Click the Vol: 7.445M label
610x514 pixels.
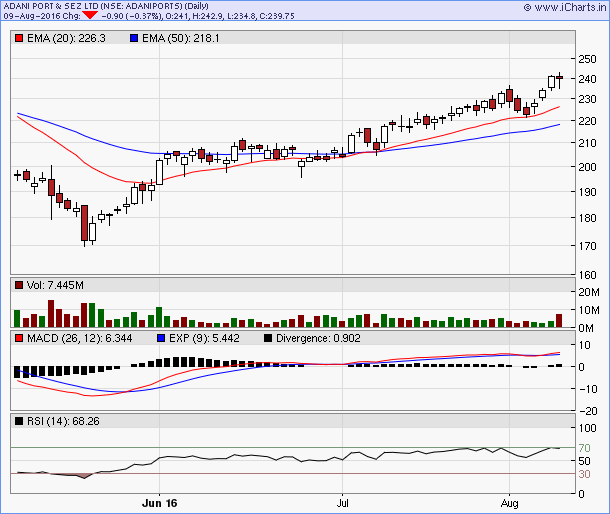point(55,285)
